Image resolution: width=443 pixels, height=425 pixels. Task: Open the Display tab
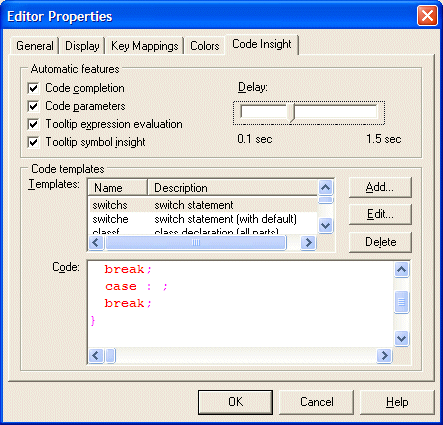(82, 46)
